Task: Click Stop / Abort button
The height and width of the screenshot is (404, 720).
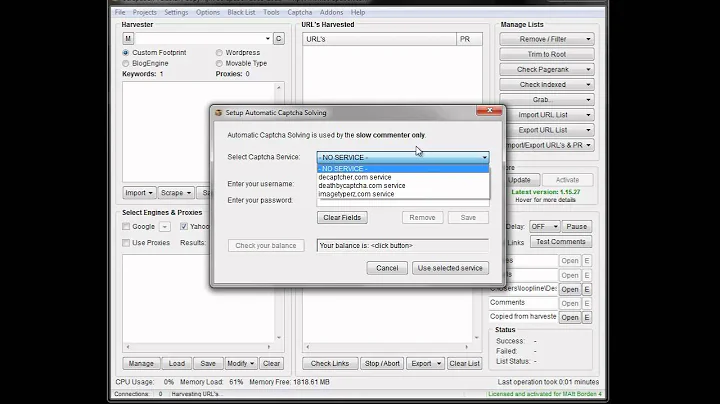Action: point(382,363)
